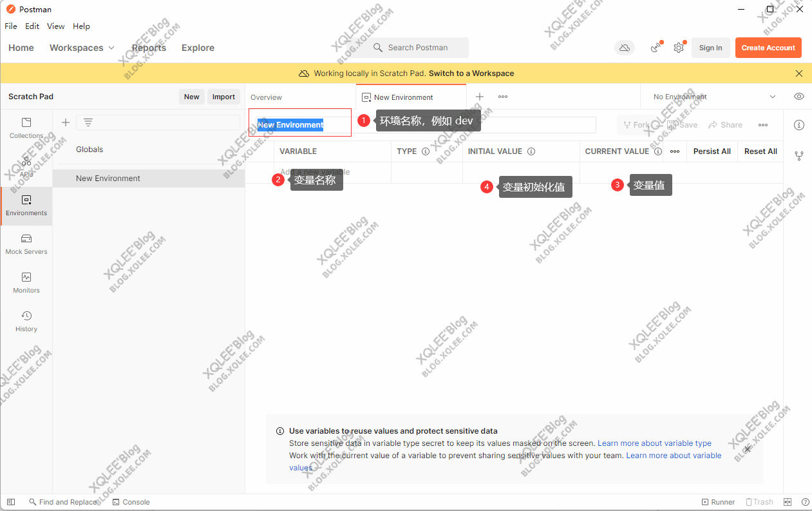Image resolution: width=812 pixels, height=511 pixels.
Task: Create a new environment with plus icon
Action: point(65,122)
